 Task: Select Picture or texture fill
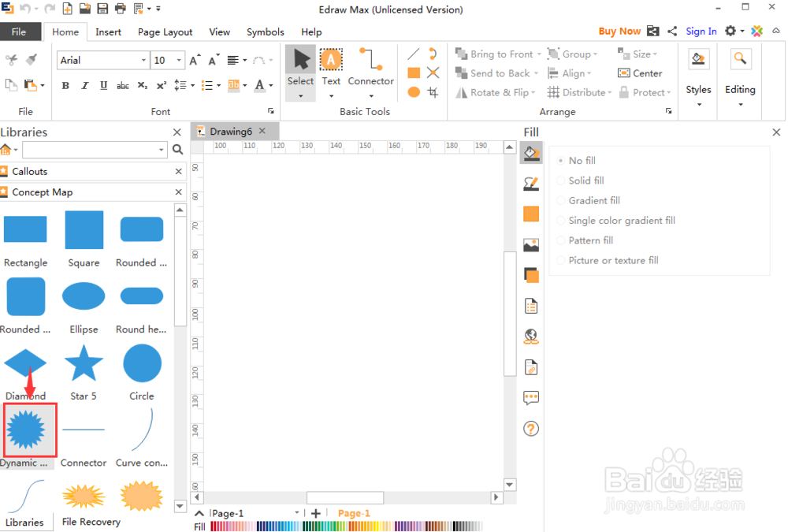(x=608, y=260)
